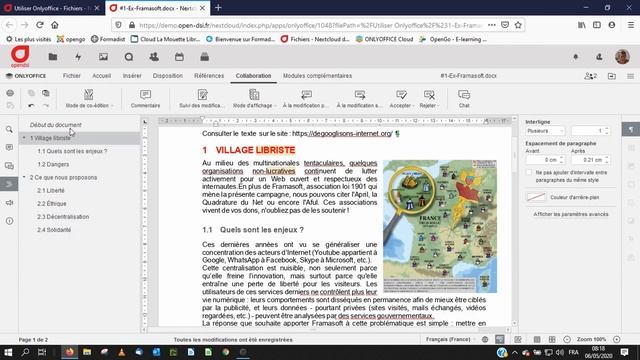Click the zoom out minus button
640x360 pixels.
[x=567, y=339]
